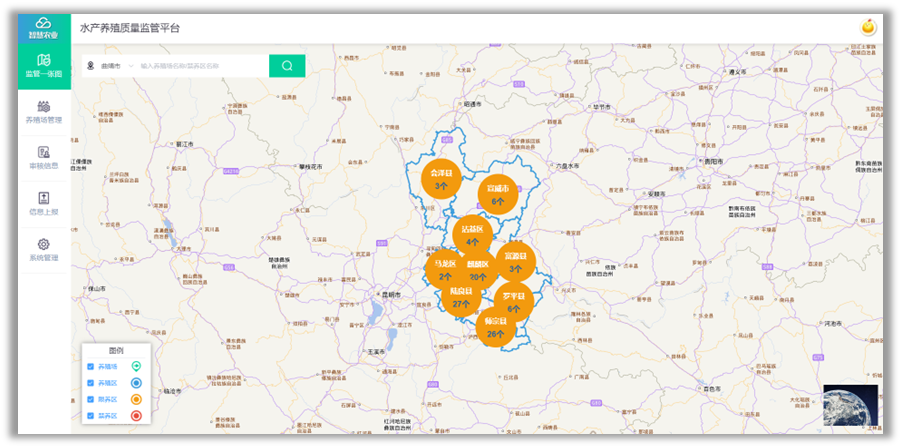
Task: Select the 宣威市 cluster marker (6个)
Action: [x=497, y=193]
